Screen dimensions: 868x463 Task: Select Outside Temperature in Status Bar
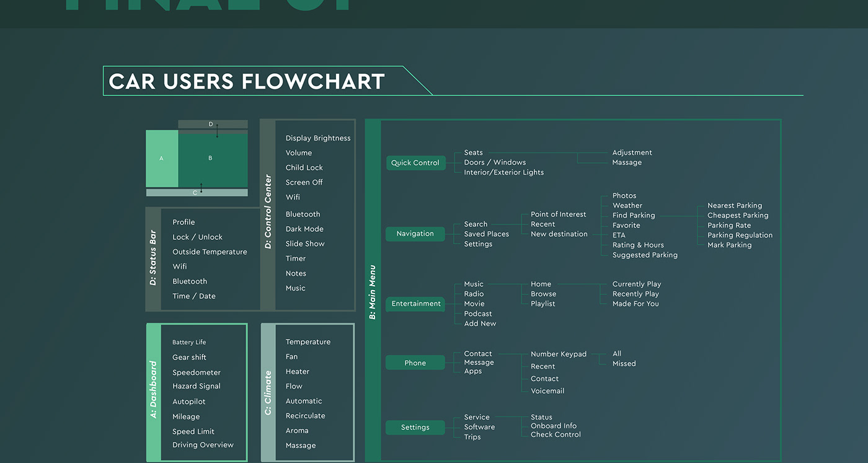210,252
